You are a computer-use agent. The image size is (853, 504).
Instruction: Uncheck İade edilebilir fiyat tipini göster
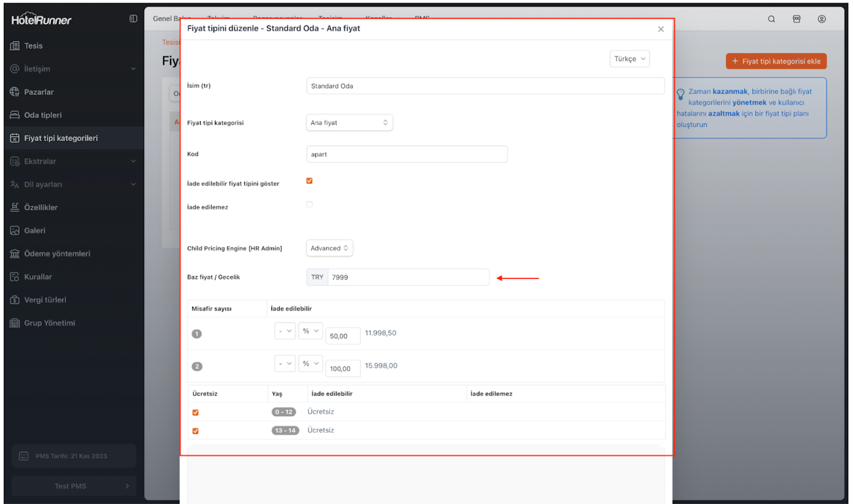pyautogui.click(x=309, y=181)
